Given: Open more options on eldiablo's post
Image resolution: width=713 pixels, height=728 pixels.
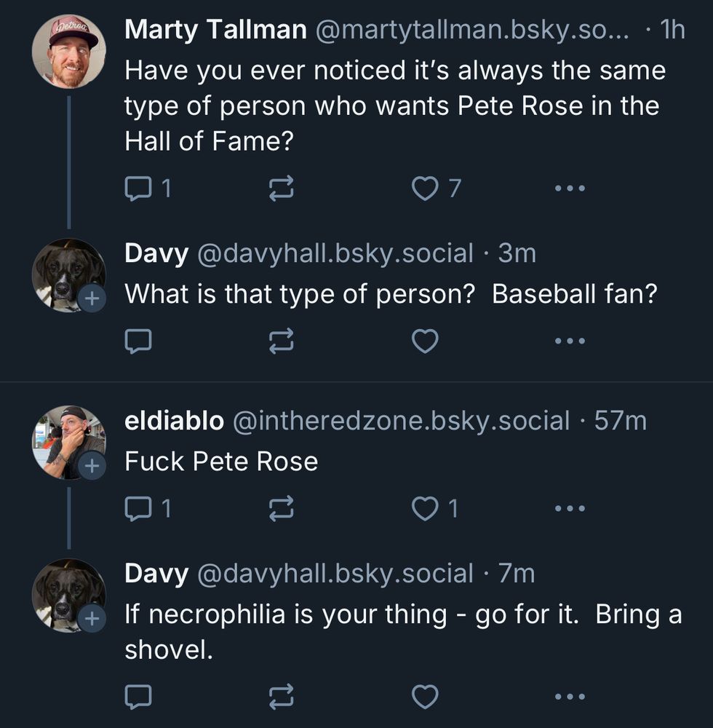Looking at the screenshot, I should click(569, 509).
